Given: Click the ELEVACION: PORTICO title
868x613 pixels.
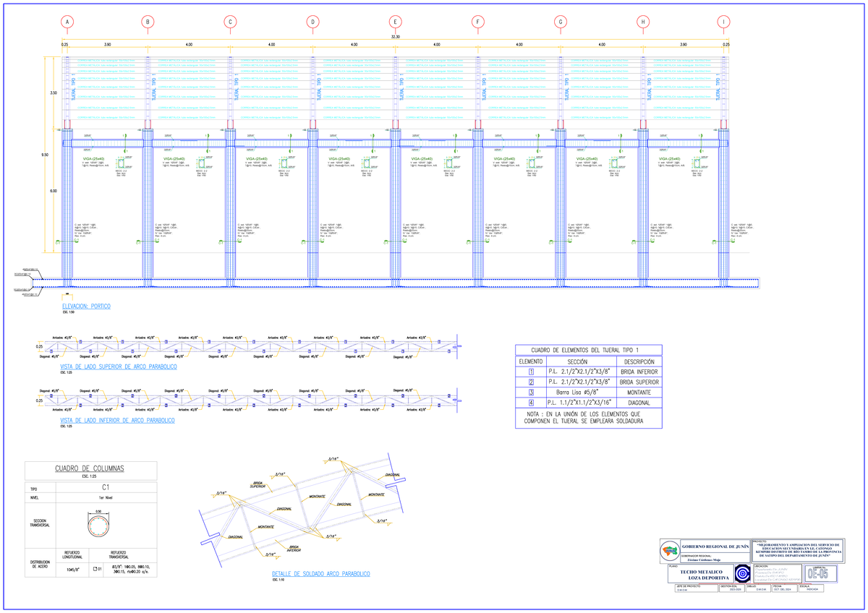Looking at the screenshot, I should click(x=86, y=305).
